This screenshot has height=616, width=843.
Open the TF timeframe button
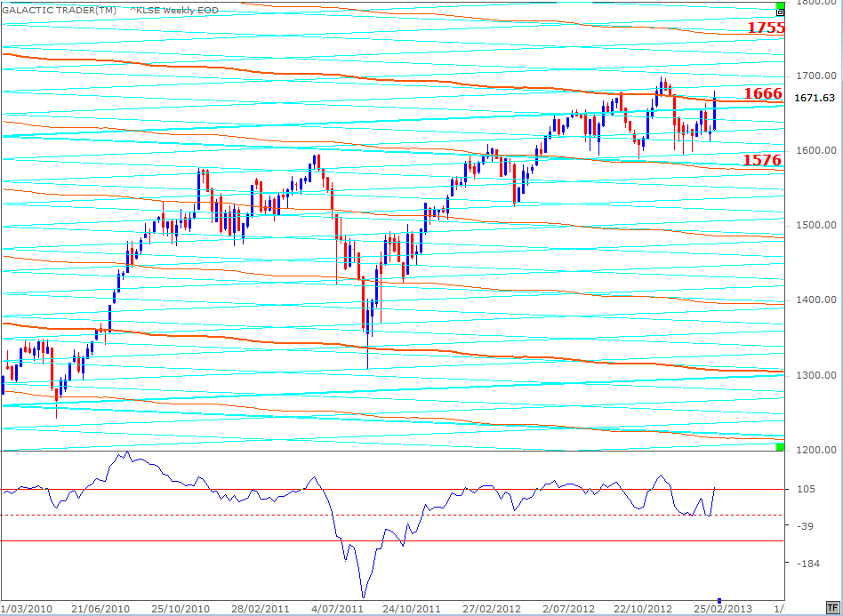833,609
